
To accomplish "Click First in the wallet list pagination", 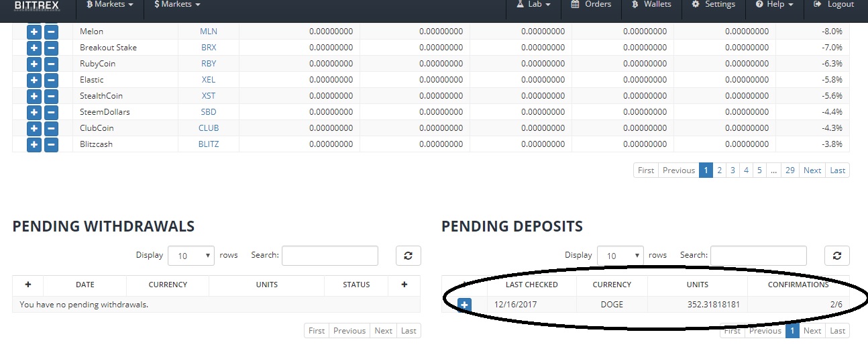I will point(646,170).
